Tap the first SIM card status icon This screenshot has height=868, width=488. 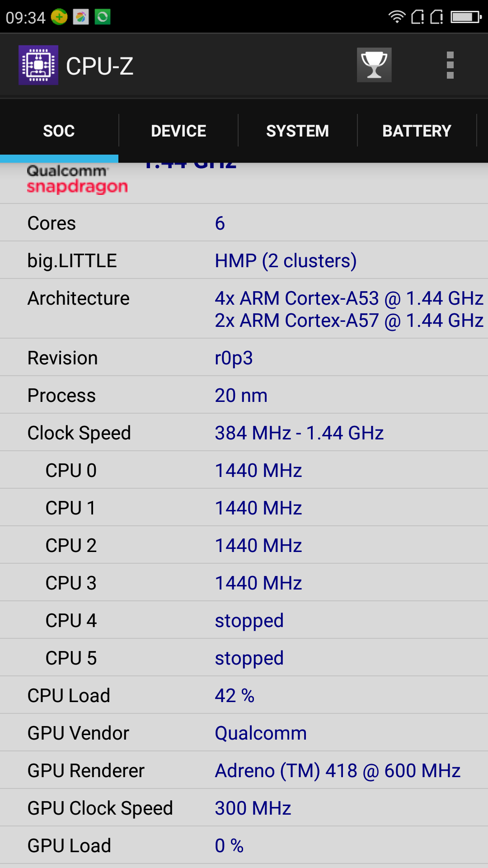point(418,17)
